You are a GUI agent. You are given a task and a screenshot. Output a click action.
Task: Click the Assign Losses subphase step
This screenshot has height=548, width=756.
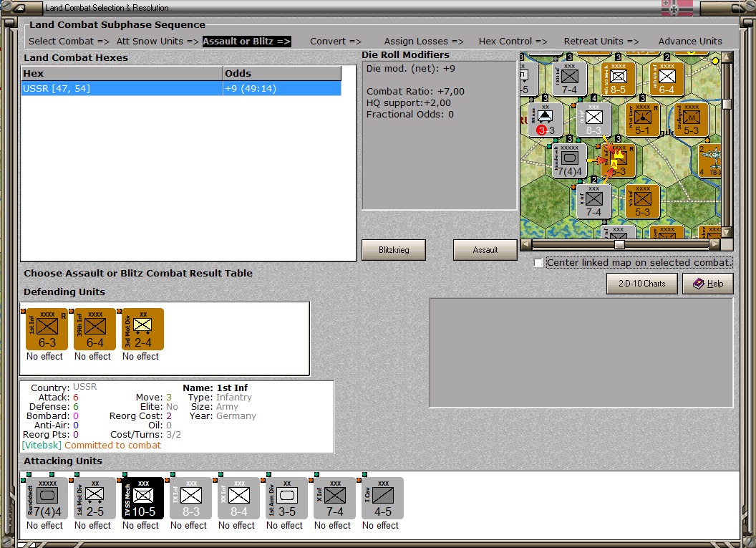424,42
